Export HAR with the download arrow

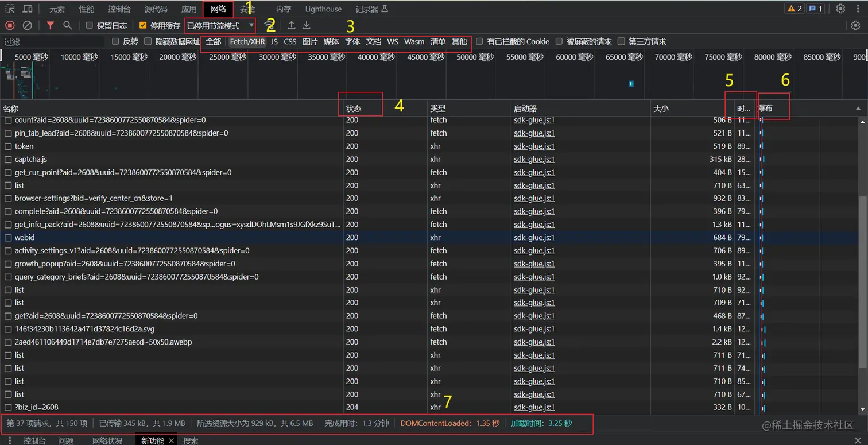[x=307, y=25]
